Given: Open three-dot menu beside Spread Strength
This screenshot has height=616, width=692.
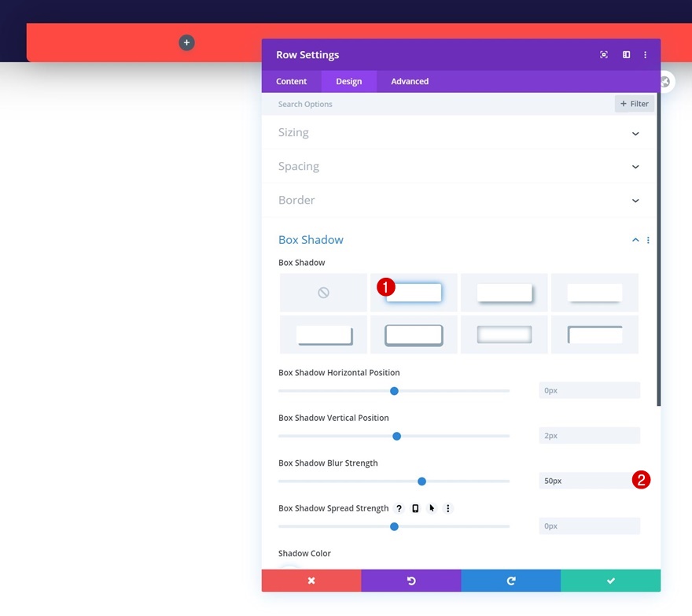Looking at the screenshot, I should tap(448, 509).
